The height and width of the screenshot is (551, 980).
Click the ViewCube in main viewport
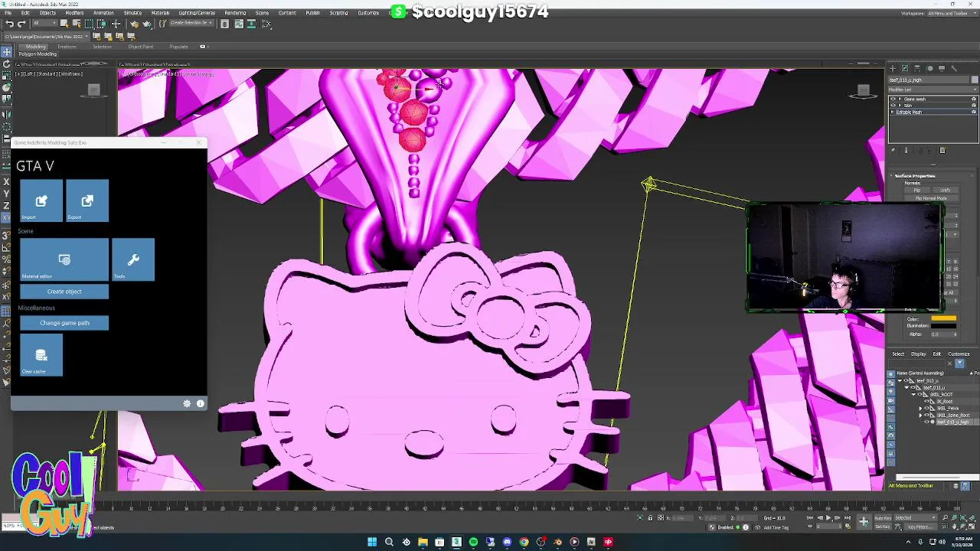pos(863,91)
